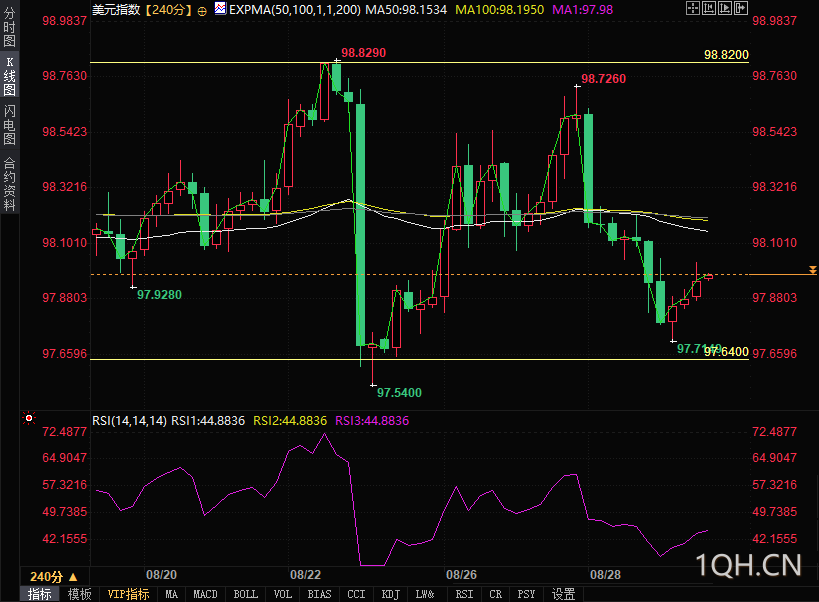Toggle the KDJ indicator

click(391, 594)
